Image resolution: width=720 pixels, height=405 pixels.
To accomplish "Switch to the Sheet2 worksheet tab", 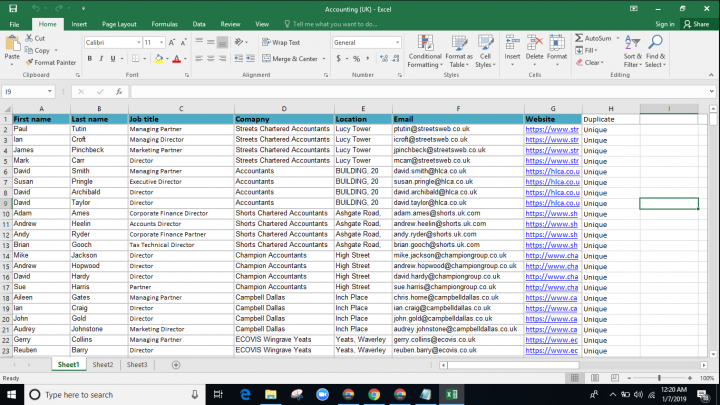I will 103,365.
